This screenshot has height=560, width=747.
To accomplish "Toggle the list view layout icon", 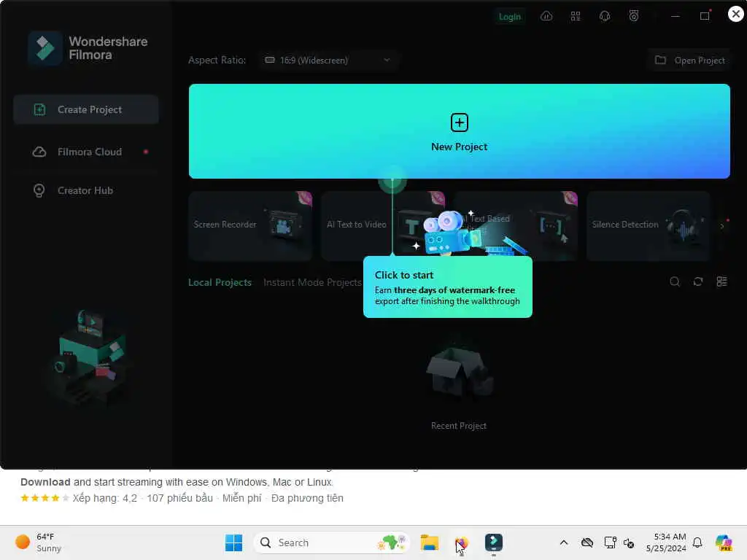I will [721, 282].
